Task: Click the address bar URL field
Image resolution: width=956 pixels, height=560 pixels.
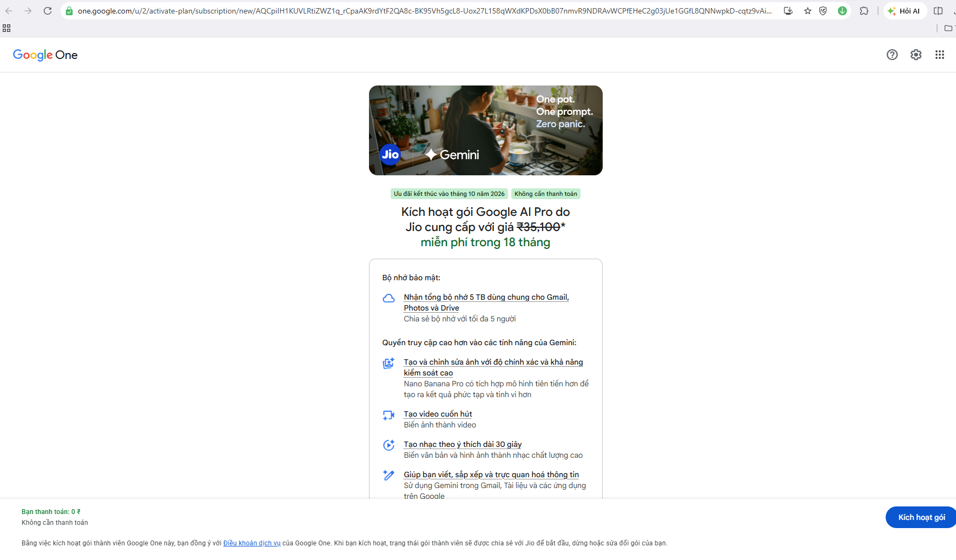Action: pyautogui.click(x=425, y=11)
